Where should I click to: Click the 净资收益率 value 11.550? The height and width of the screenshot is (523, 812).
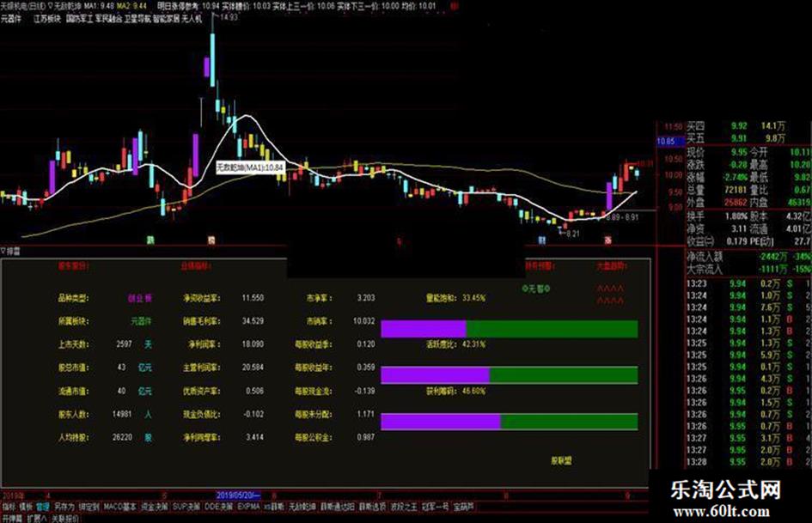point(253,298)
